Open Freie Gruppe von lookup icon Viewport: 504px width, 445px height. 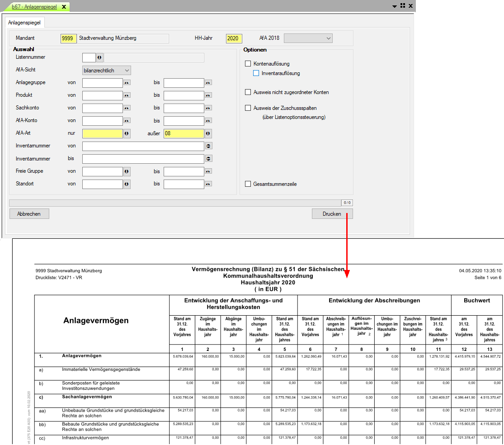pos(127,172)
